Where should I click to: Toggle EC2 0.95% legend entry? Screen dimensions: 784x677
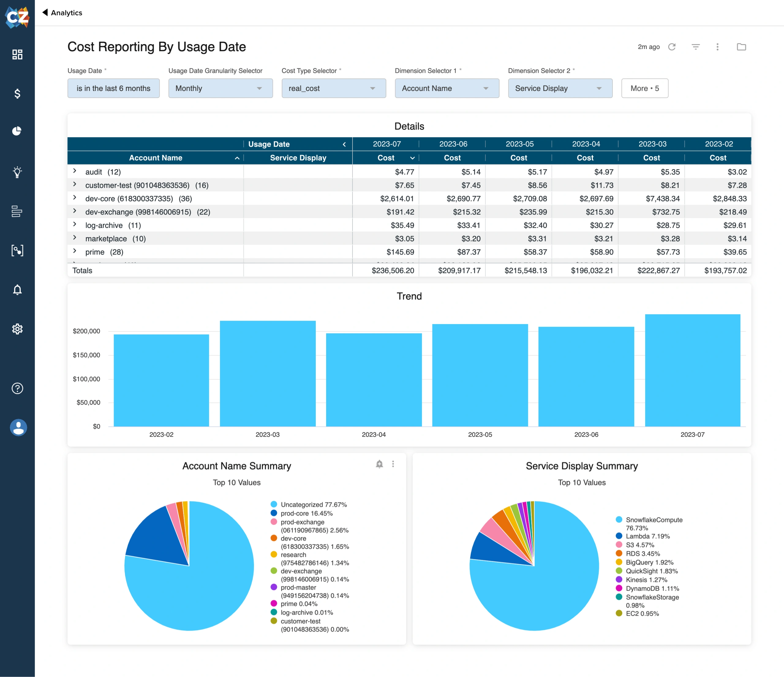(637, 613)
